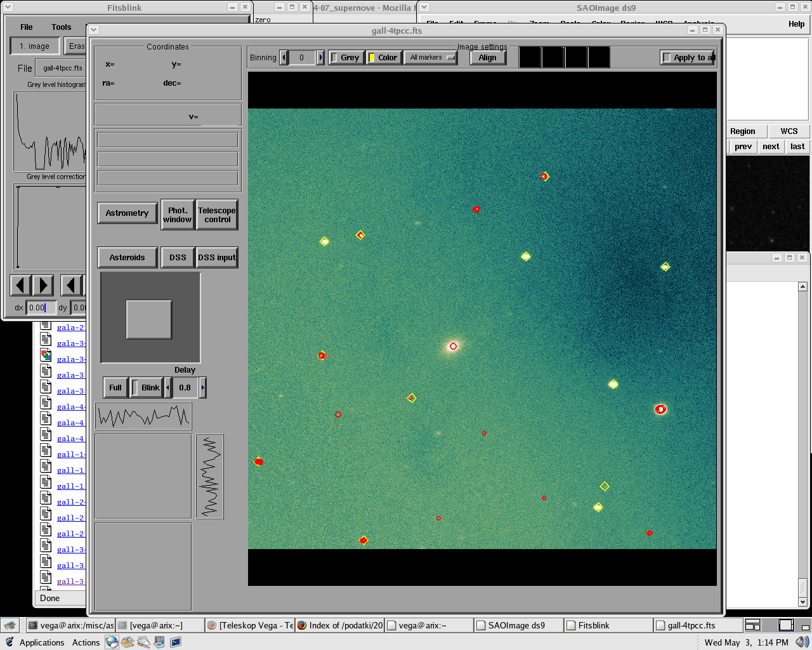The width and height of the screenshot is (812, 650).
Task: Open Telescope control
Action: pyautogui.click(x=217, y=215)
